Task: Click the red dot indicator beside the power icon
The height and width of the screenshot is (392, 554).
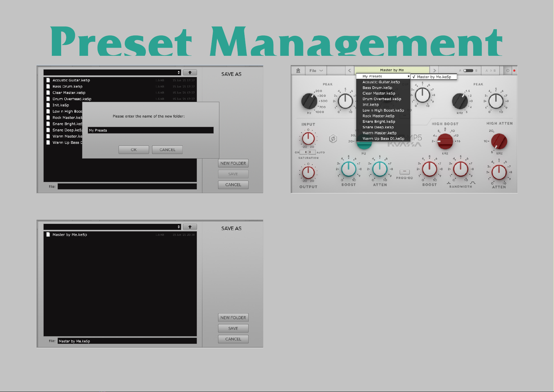Action: 514,71
